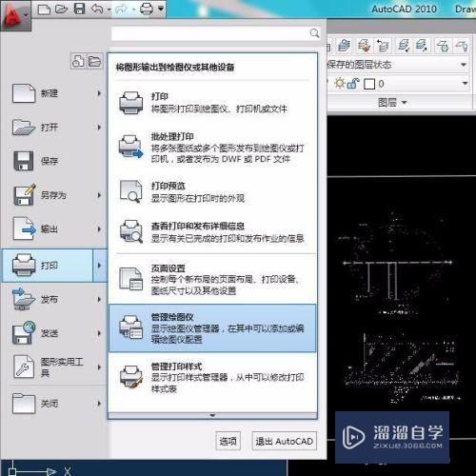Image resolution: width=476 pixels, height=476 pixels.
Task: Toggle the layer sun freeze/thaw icon
Action: pyautogui.click(x=339, y=83)
